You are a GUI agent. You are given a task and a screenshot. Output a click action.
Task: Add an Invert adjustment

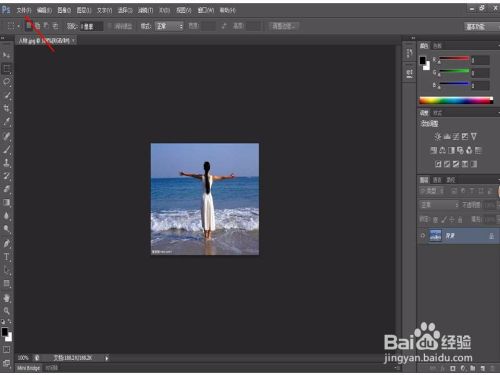[x=438, y=164]
